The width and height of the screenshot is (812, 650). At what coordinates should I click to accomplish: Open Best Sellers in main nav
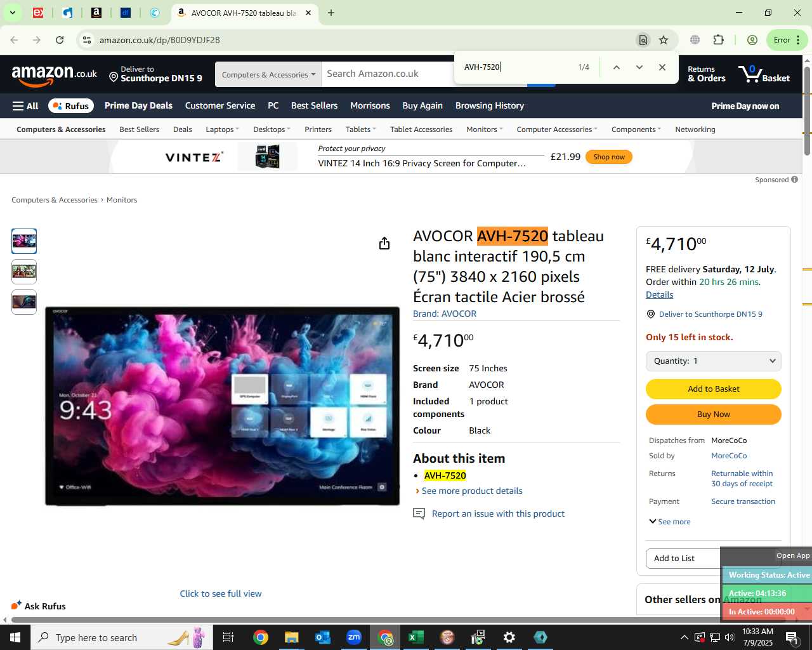coord(314,105)
